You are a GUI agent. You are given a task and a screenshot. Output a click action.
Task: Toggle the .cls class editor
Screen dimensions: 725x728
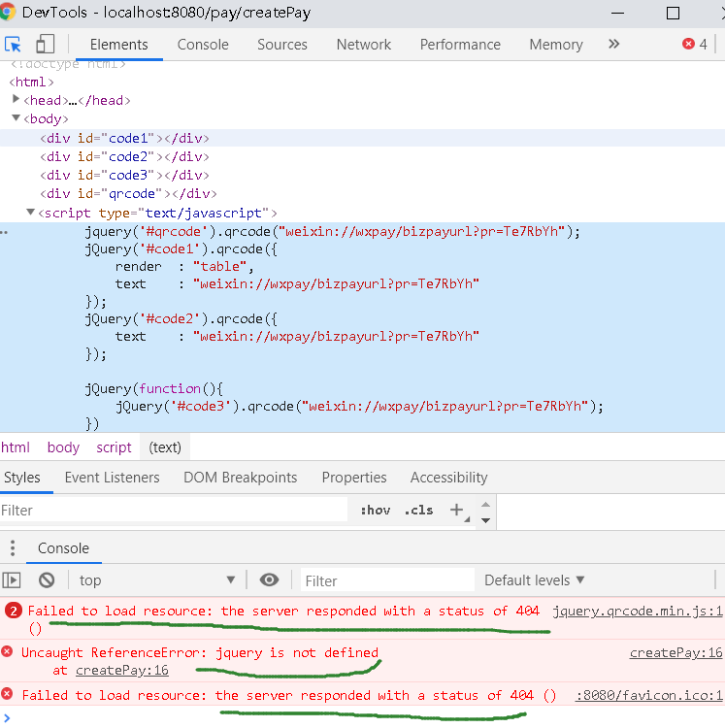click(418, 511)
